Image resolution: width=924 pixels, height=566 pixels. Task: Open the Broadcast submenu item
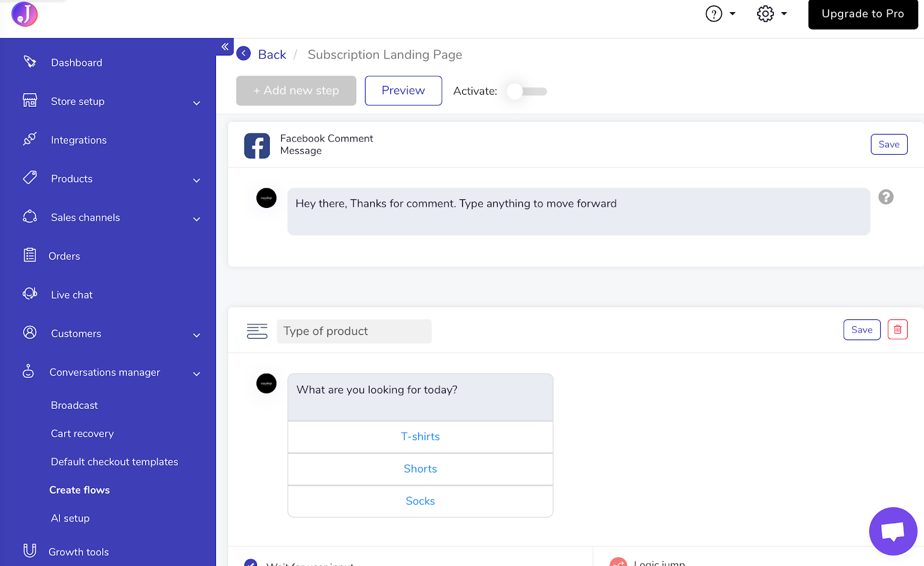coord(74,405)
